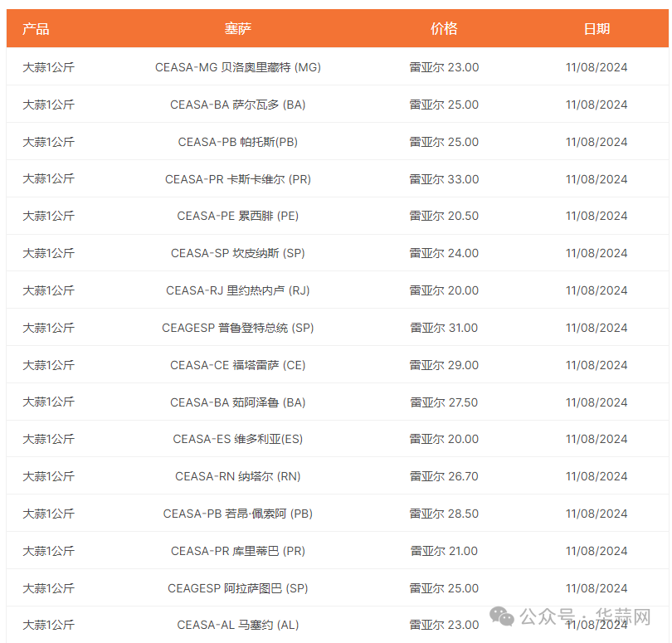Click the 产品 column header
672x643 pixels.
point(36,29)
